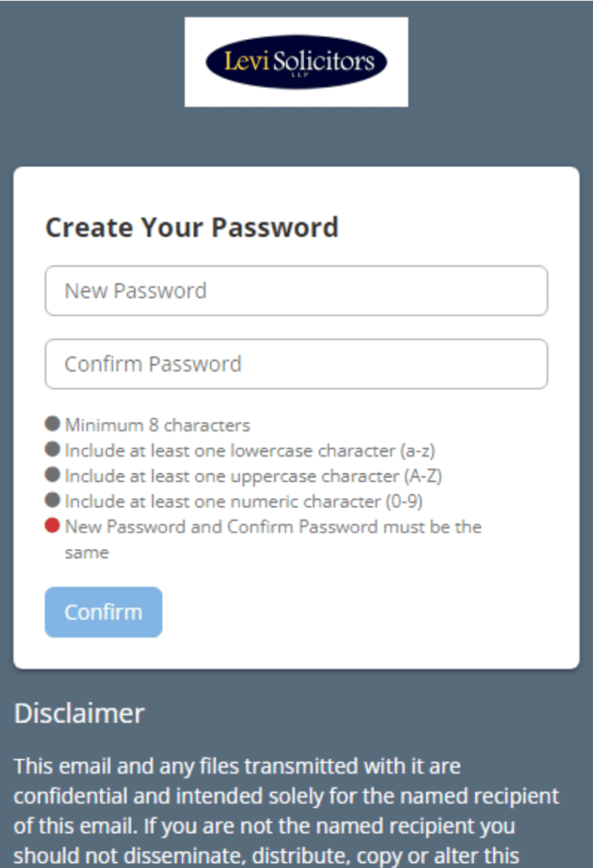Select the uppercase character (A-Z) requirement text
Screen dimensions: 593x868
coord(254,476)
